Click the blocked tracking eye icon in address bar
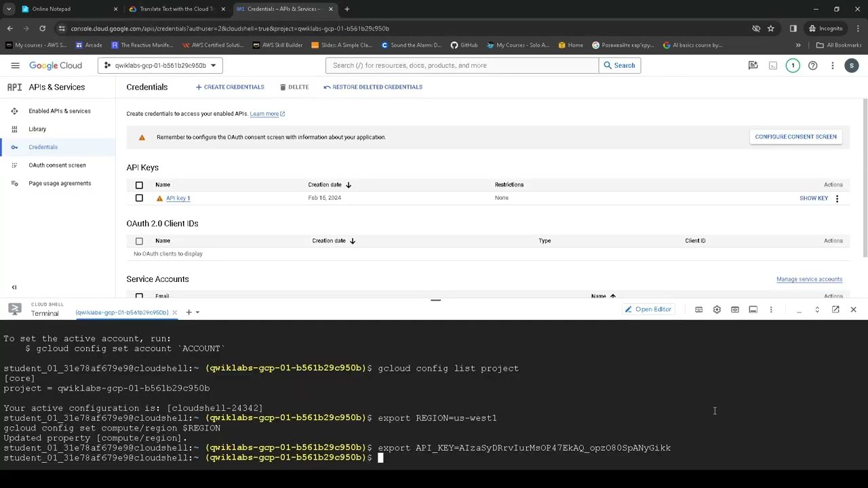The image size is (868, 488). tap(755, 28)
